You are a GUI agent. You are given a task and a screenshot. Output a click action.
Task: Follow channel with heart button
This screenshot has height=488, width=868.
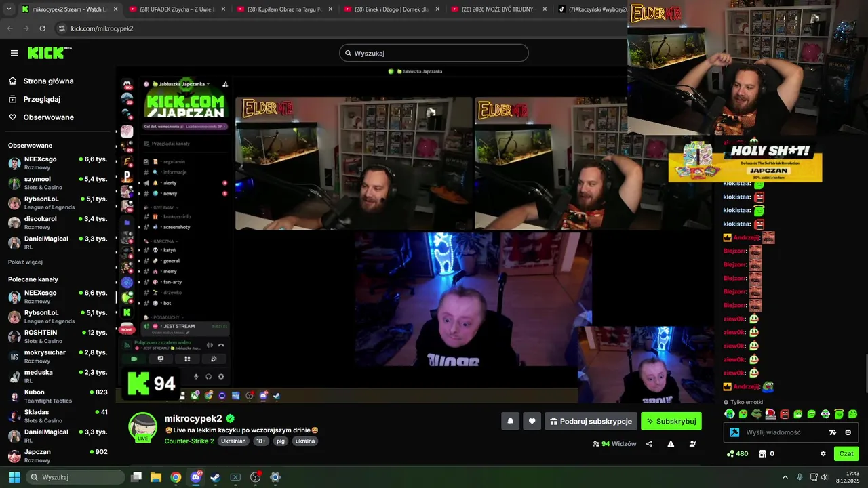[532, 421]
